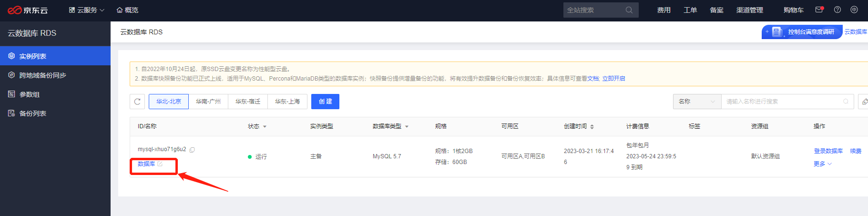Copy the instance ID mysql-xhuo71g6u2
868x216 pixels.
click(x=192, y=150)
